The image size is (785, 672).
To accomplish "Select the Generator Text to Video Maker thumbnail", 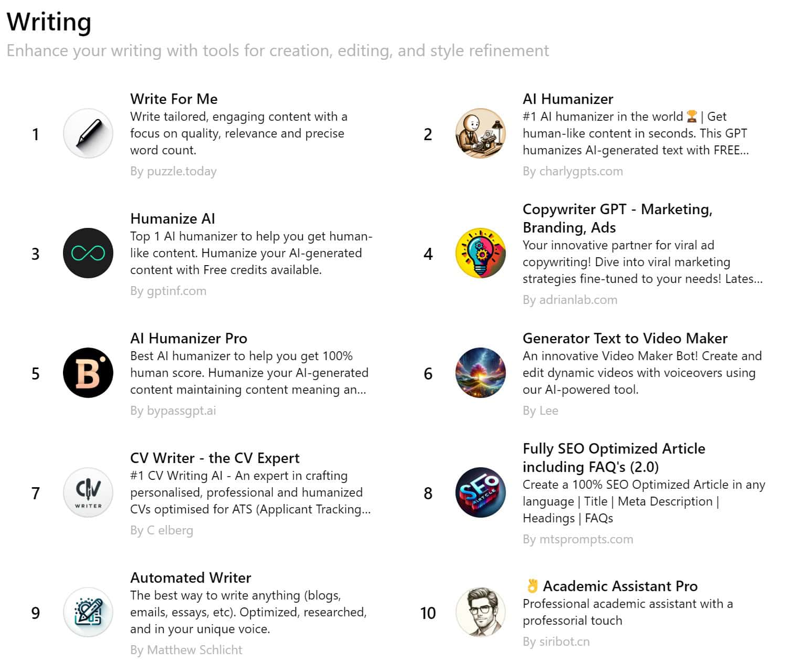I will [480, 373].
